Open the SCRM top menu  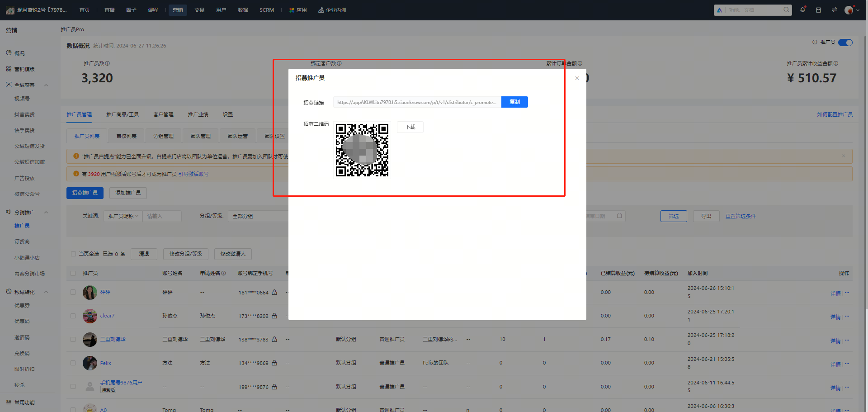click(267, 10)
